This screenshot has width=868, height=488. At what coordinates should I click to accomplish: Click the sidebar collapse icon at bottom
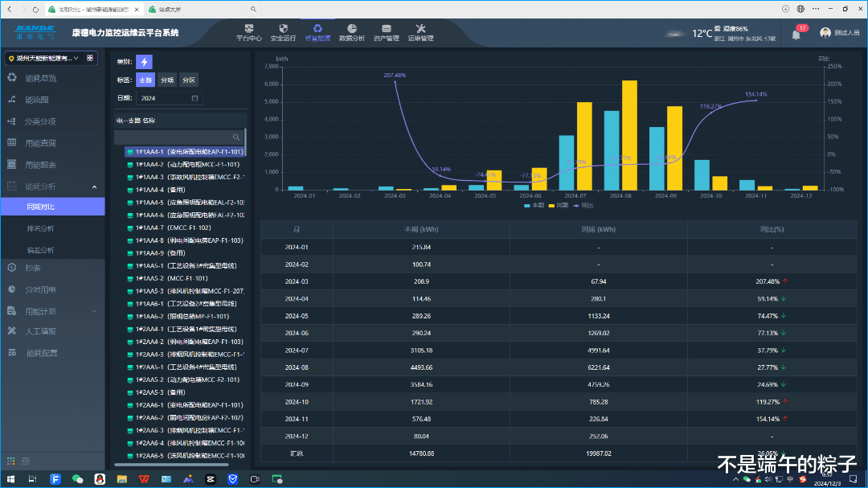27,461
